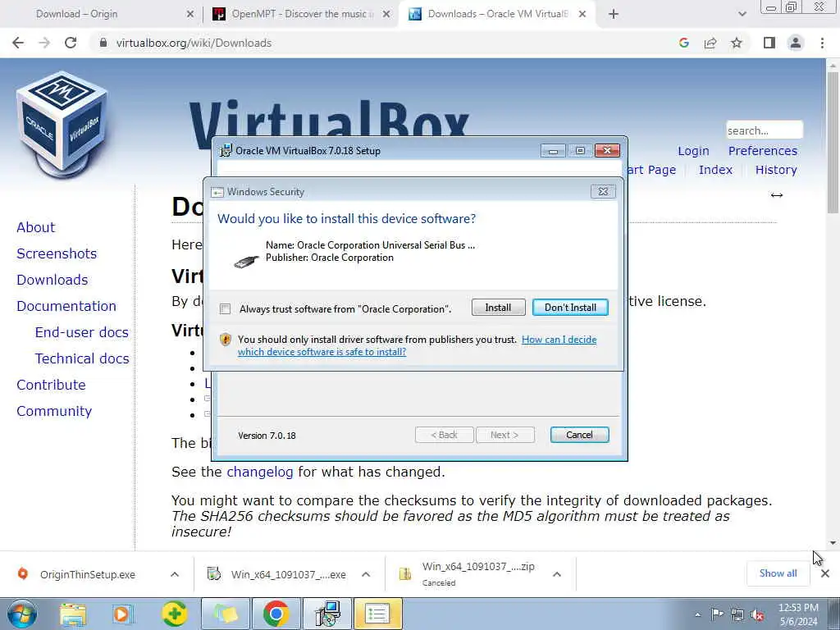
Task: Click the Google icon in the address bar
Action: [683, 43]
